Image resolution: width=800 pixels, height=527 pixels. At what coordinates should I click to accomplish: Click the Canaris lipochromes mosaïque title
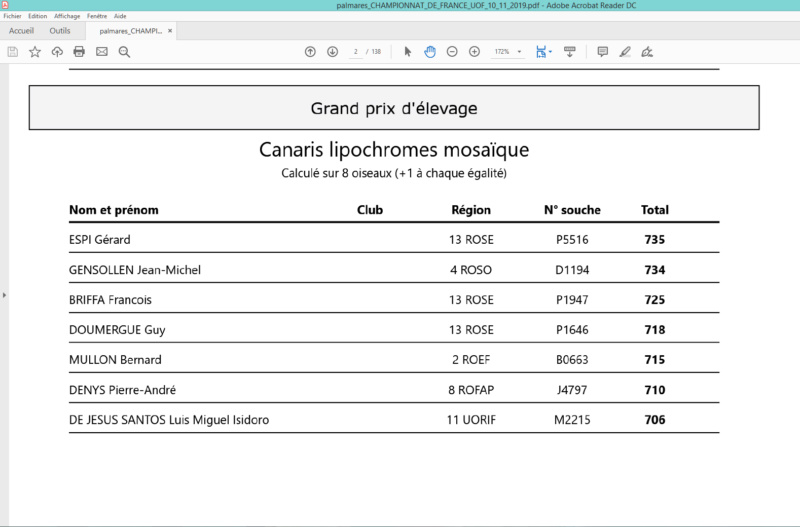[x=394, y=149]
